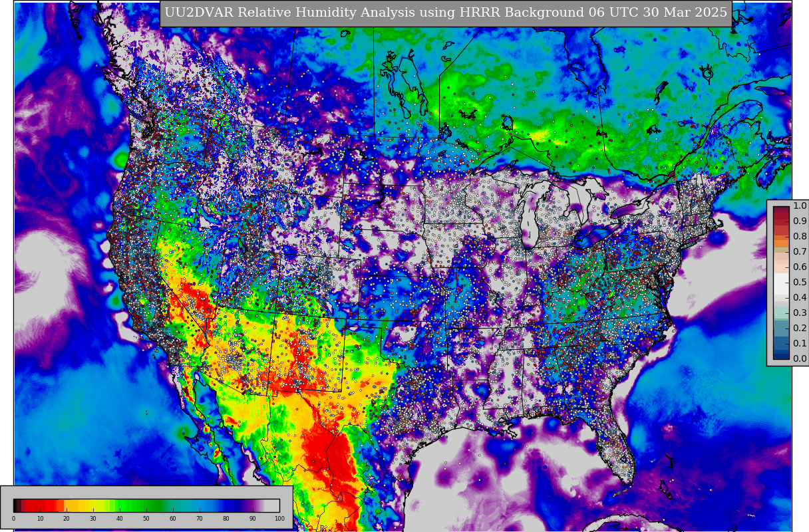The image size is (809, 532).
Task: Click the "30" tick label on the humidity legend
Action: coord(93,519)
